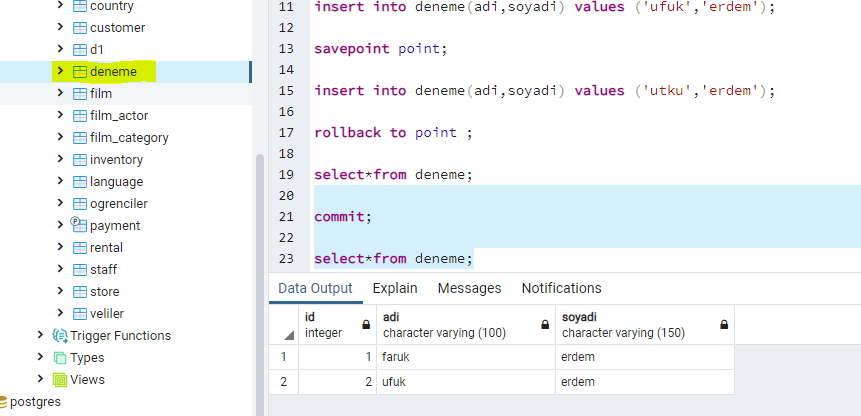861x416 pixels.
Task: Select the film_category tree item label
Action: pyautogui.click(x=129, y=138)
